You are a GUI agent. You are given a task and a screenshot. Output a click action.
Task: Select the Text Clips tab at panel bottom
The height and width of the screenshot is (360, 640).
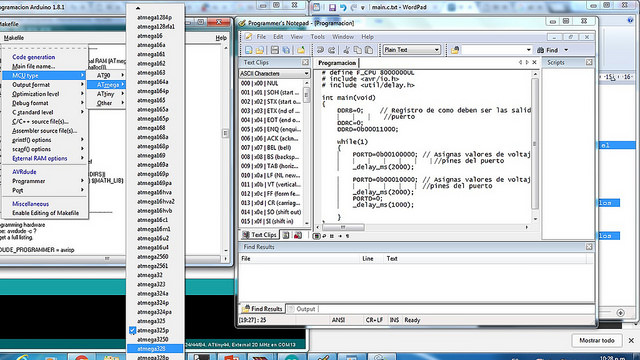click(260, 235)
